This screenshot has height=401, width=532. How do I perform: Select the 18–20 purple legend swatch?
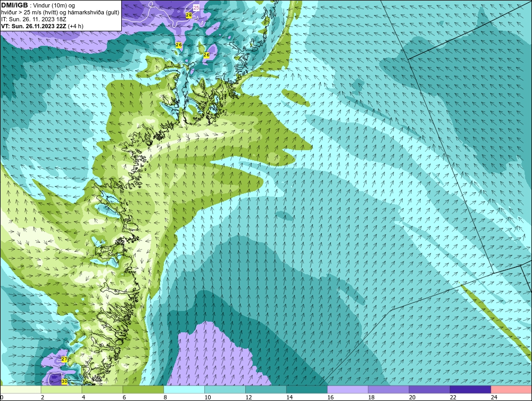(388, 389)
